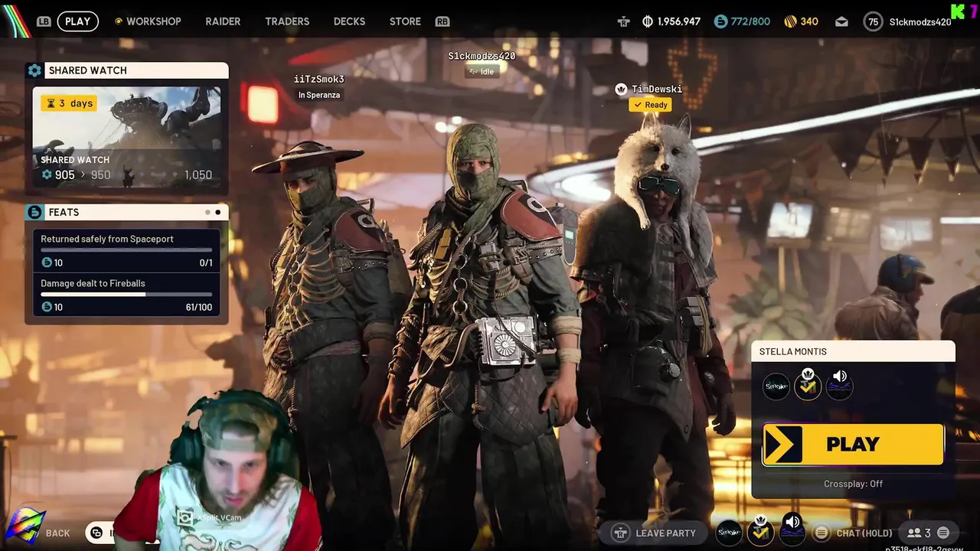Select the Smoke avatar in bottom bar
Image resolution: width=980 pixels, height=551 pixels.
tap(729, 533)
